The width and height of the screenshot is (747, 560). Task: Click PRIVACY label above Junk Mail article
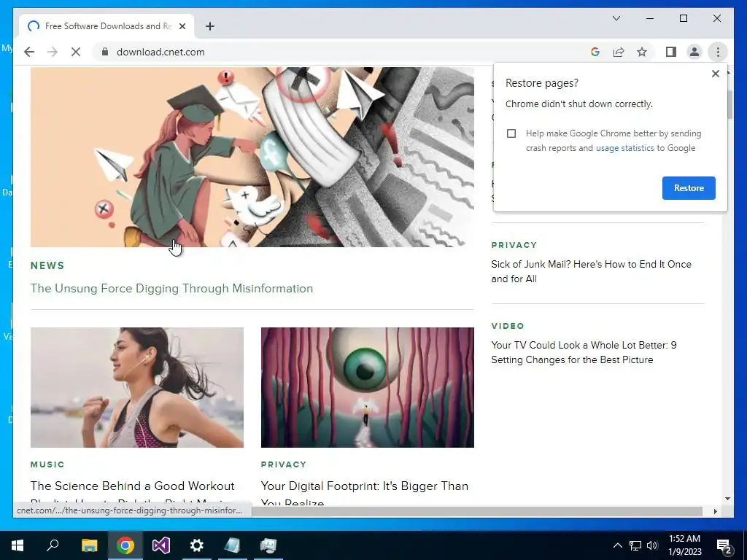tap(514, 245)
